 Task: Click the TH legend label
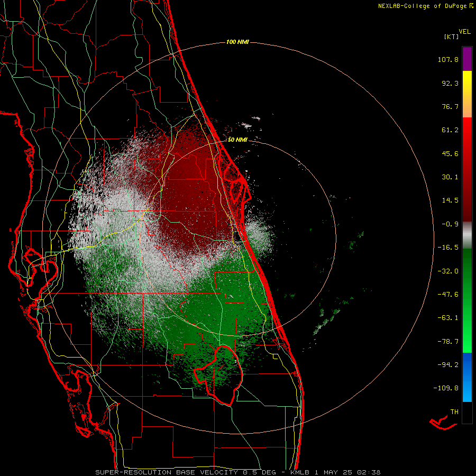[x=454, y=412]
